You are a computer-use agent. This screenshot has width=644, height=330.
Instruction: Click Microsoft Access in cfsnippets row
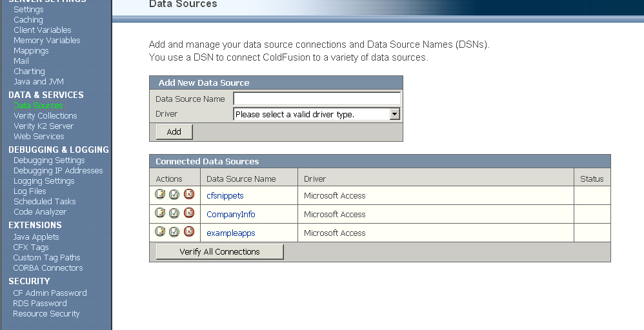pos(335,196)
